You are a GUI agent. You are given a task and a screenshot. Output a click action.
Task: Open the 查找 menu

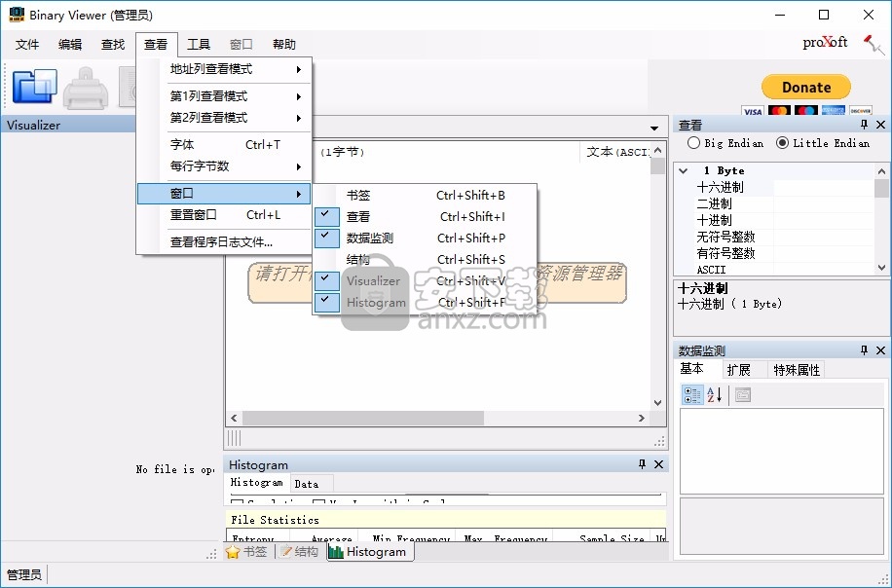[x=113, y=45]
